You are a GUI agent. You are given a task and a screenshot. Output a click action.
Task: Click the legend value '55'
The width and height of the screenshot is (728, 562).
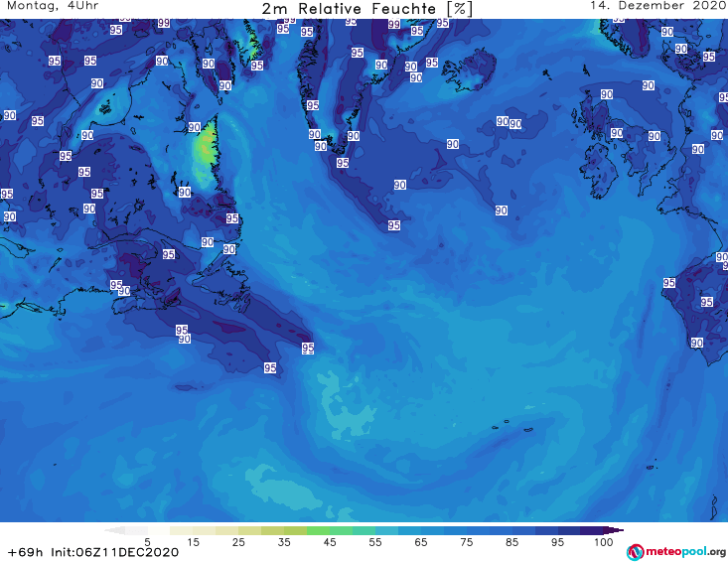click(375, 542)
